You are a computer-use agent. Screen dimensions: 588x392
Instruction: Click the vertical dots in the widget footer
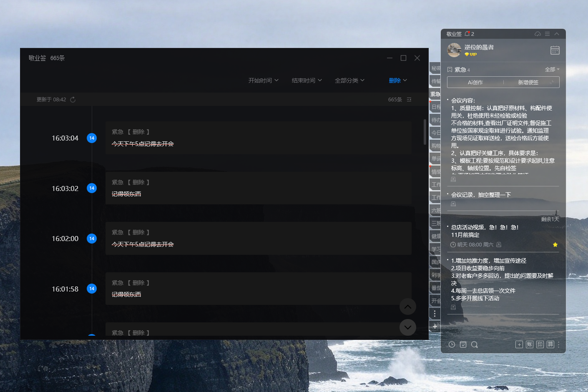click(x=559, y=344)
